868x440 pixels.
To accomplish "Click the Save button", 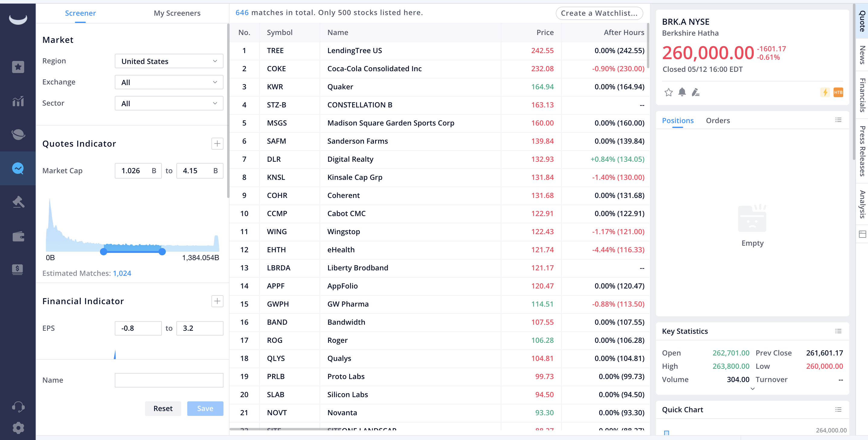I will 205,408.
